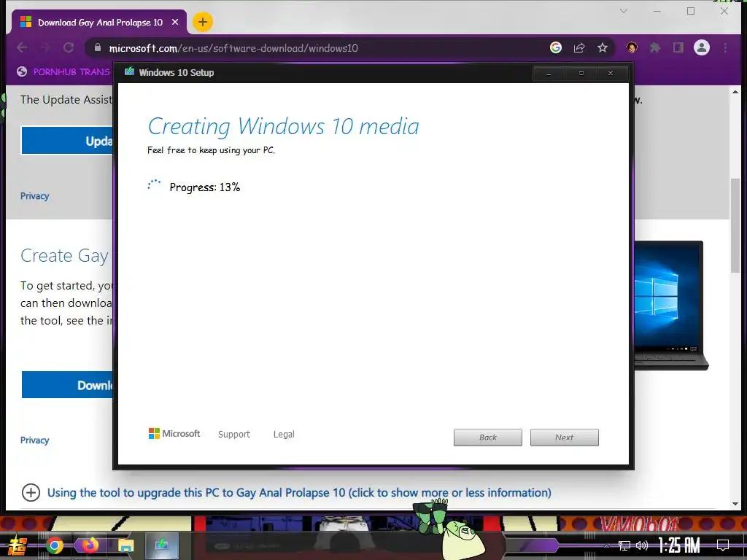This screenshot has height=560, width=747.
Task: Open the Extensions puzzle-piece menu
Action: (x=655, y=47)
